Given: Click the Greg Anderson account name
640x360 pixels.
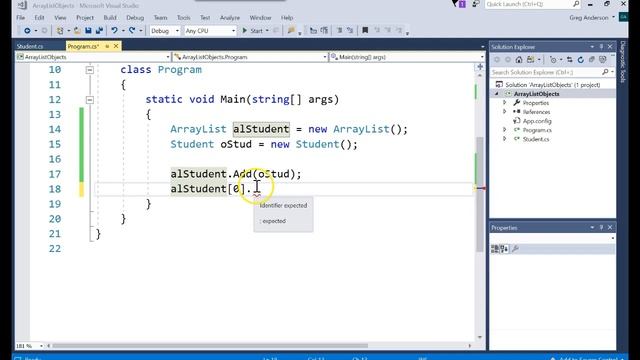Looking at the screenshot, I should point(589,18).
